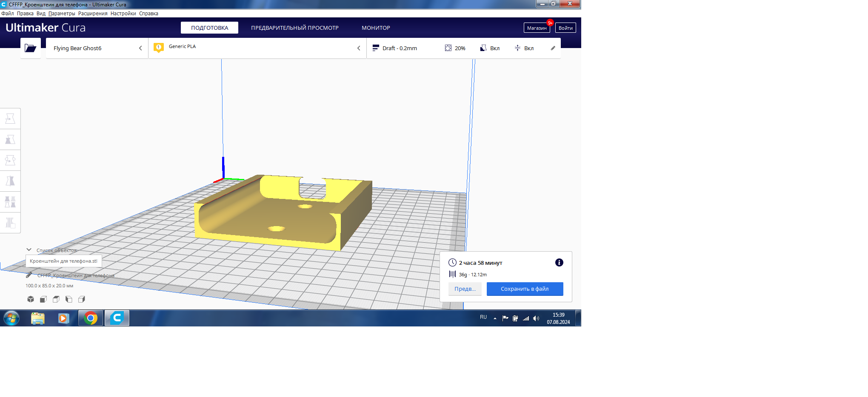
Task: Open the Generic PLA material dropdown
Action: [x=257, y=48]
